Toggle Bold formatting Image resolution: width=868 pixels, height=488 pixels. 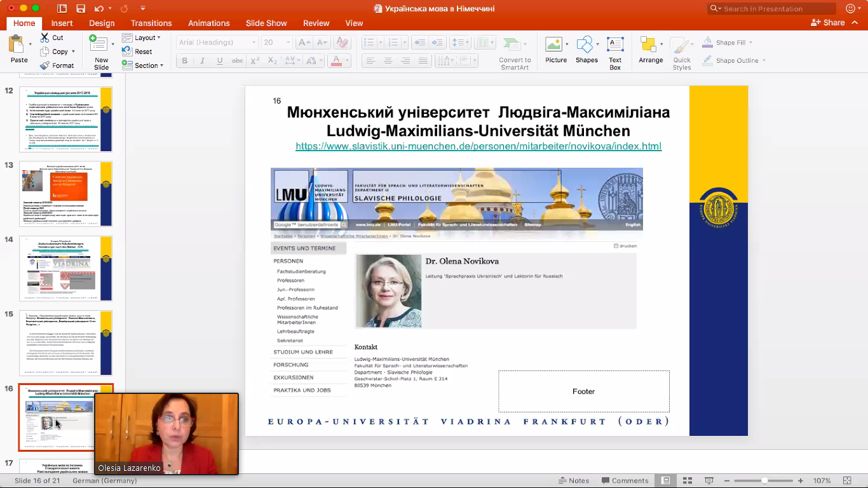click(x=185, y=61)
